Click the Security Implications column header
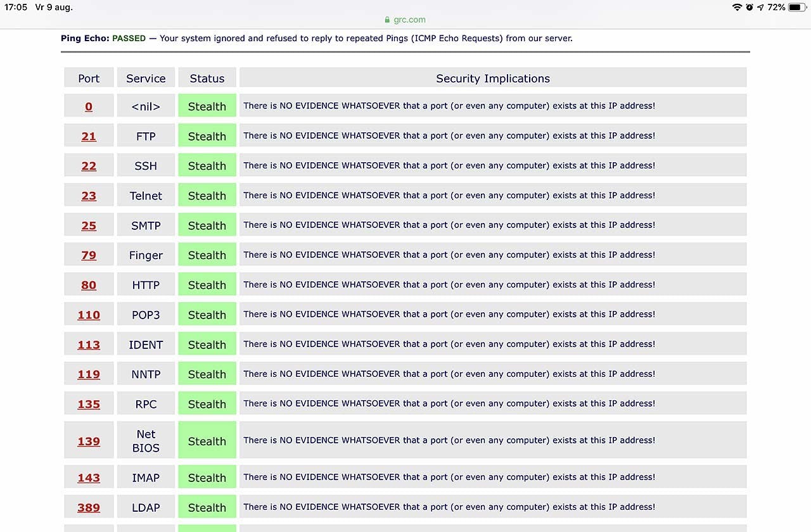The image size is (811, 532). click(493, 78)
